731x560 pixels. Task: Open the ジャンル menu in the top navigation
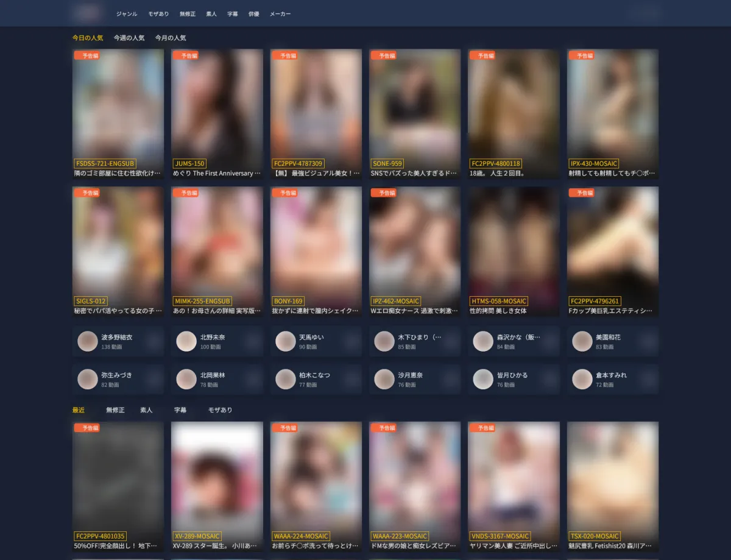click(127, 13)
